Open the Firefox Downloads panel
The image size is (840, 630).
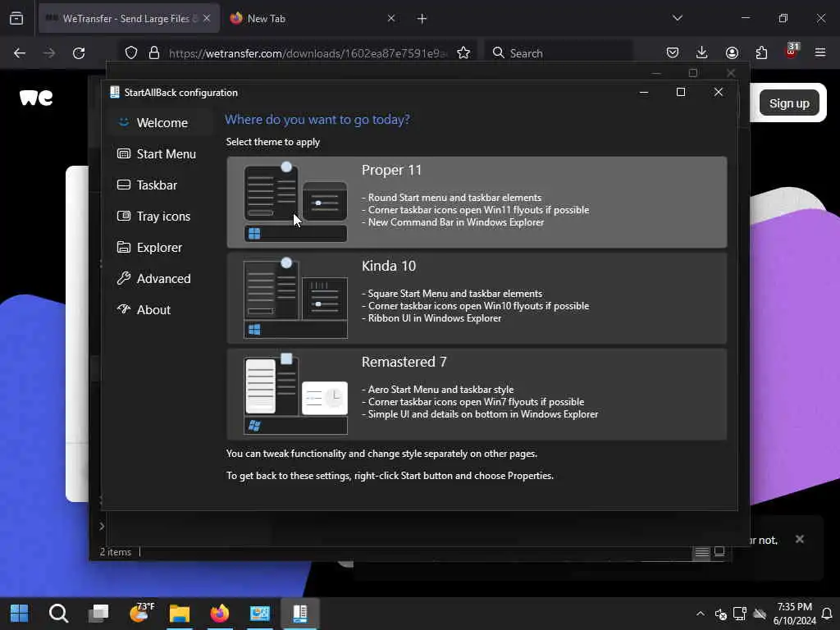[702, 53]
